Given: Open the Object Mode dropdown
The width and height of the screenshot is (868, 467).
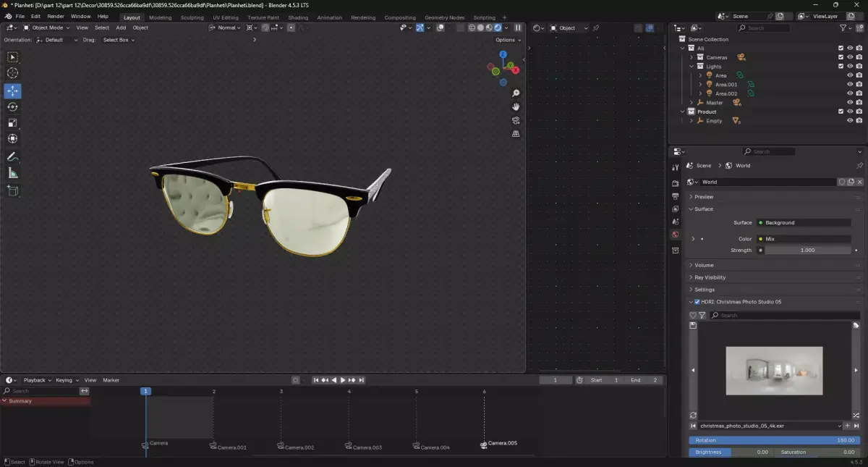Looking at the screenshot, I should point(47,28).
